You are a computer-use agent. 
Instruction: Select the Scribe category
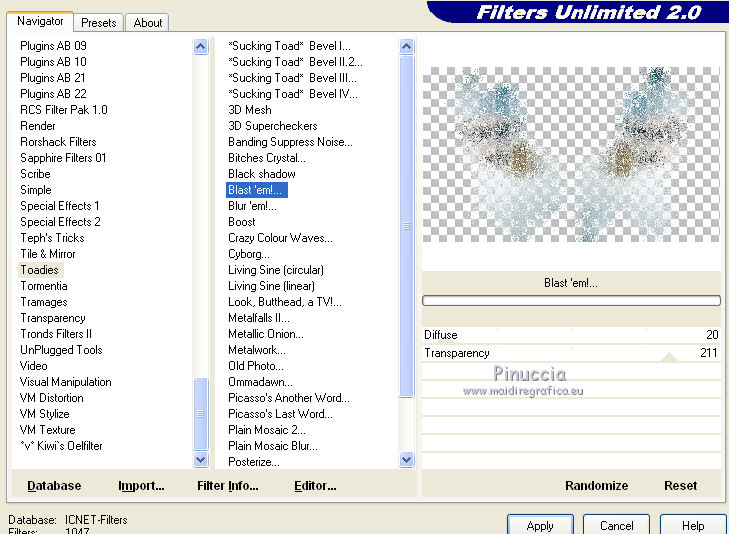35,174
